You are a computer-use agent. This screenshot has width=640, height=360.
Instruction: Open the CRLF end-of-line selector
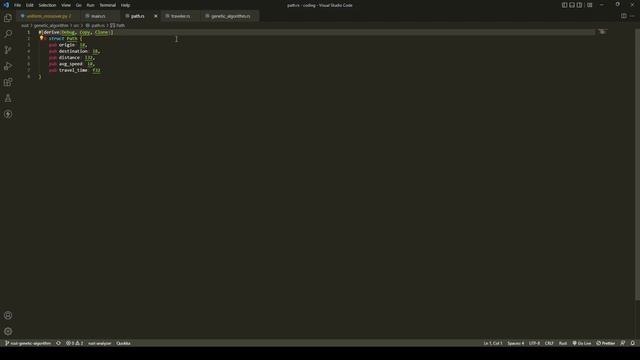coord(549,343)
